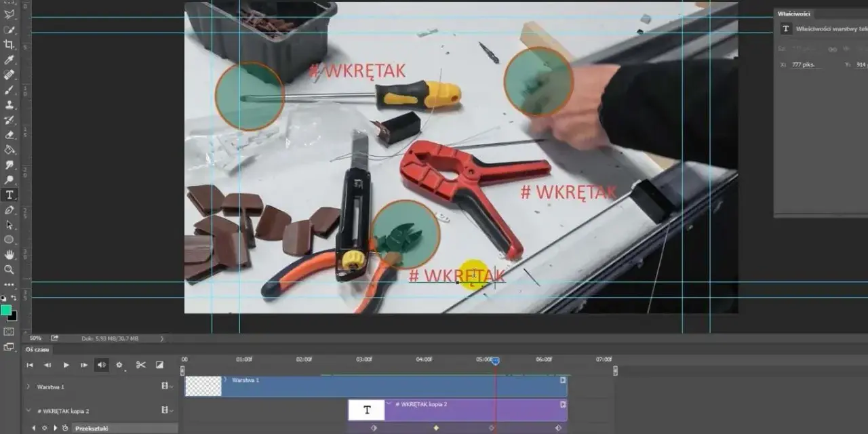Select the Spot Healing Brush tool
This screenshot has width=868, height=434.
pyautogui.click(x=9, y=75)
